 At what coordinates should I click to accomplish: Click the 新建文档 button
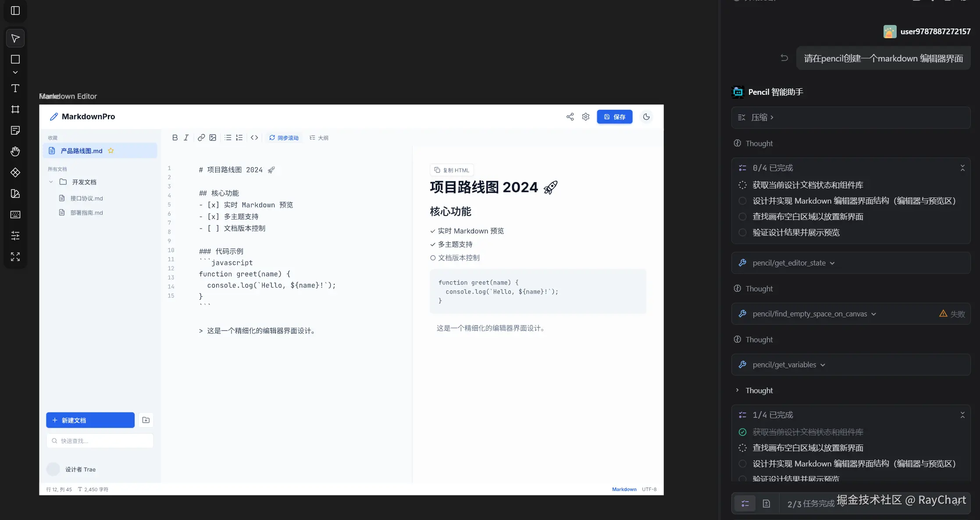[90, 420]
